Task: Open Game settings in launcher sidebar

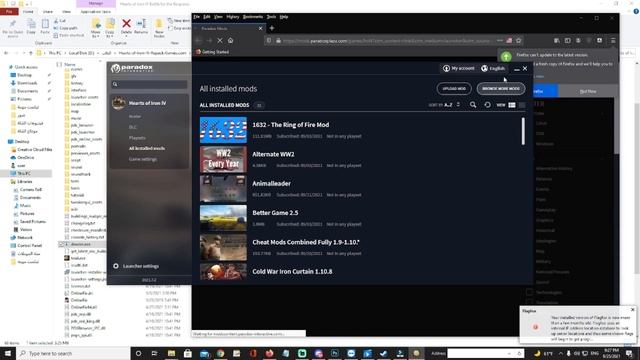Action: pyautogui.click(x=143, y=159)
